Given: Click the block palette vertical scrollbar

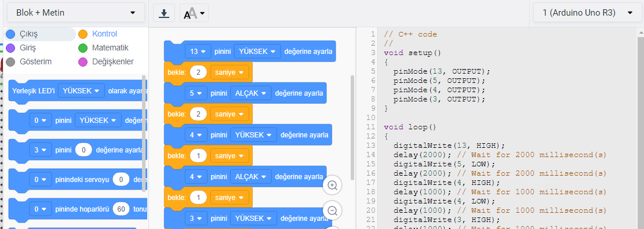Looking at the screenshot, I should 144,133.
